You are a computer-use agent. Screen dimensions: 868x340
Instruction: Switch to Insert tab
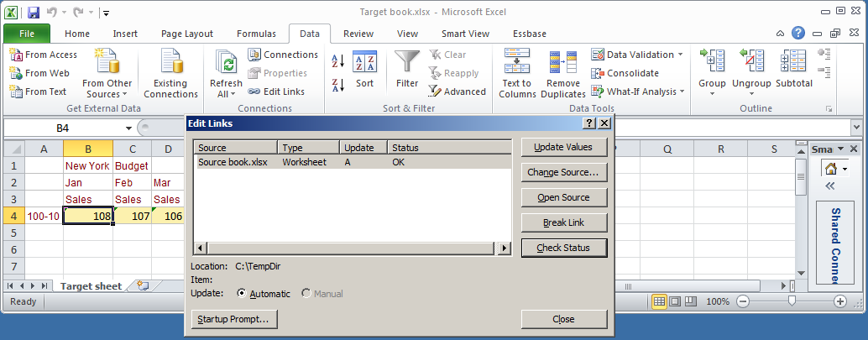[x=125, y=34]
